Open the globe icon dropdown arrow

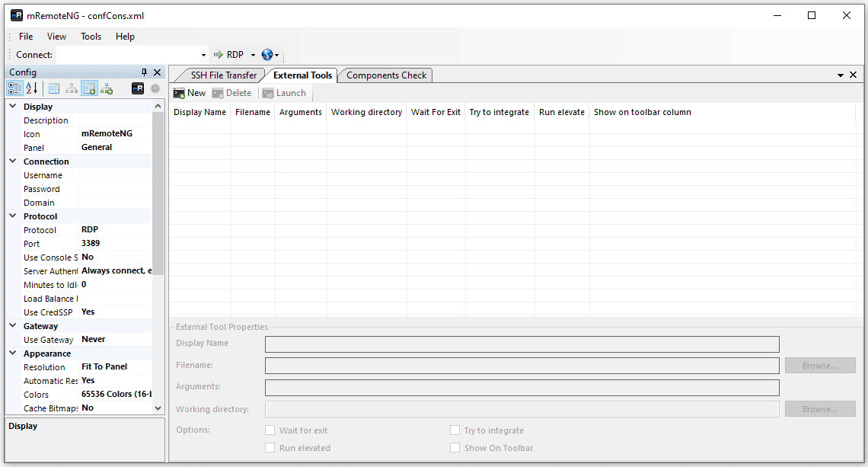[x=277, y=54]
